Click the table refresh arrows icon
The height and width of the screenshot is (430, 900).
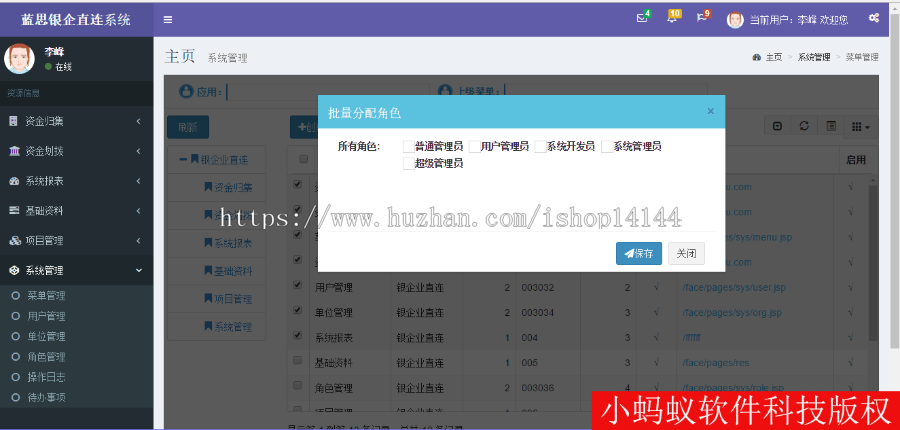(804, 126)
